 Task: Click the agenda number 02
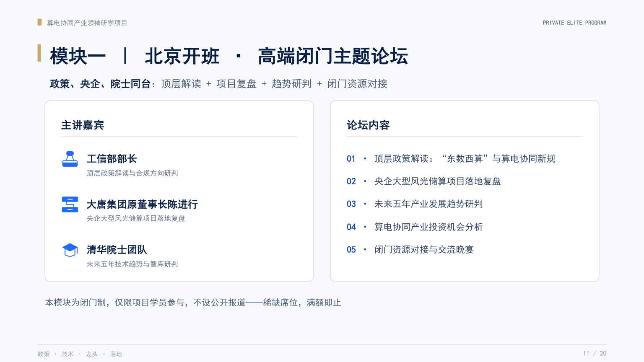point(351,181)
